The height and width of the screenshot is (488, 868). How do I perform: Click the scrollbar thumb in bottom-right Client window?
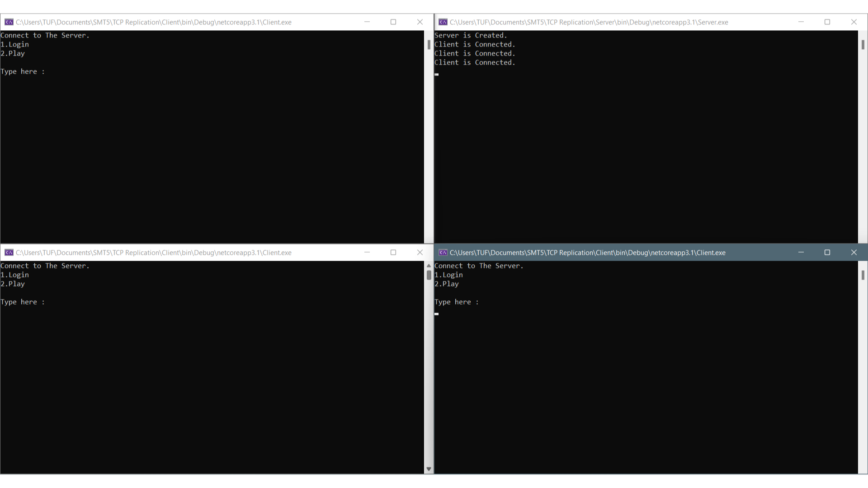tap(863, 275)
